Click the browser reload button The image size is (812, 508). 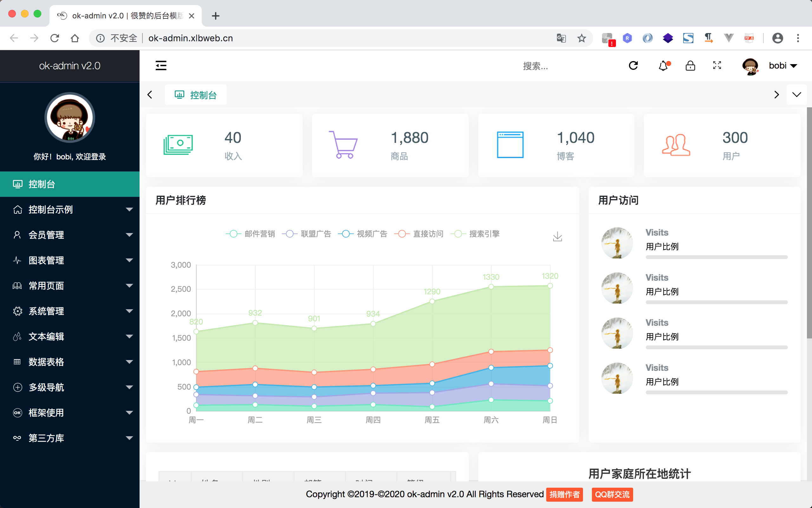coord(55,38)
